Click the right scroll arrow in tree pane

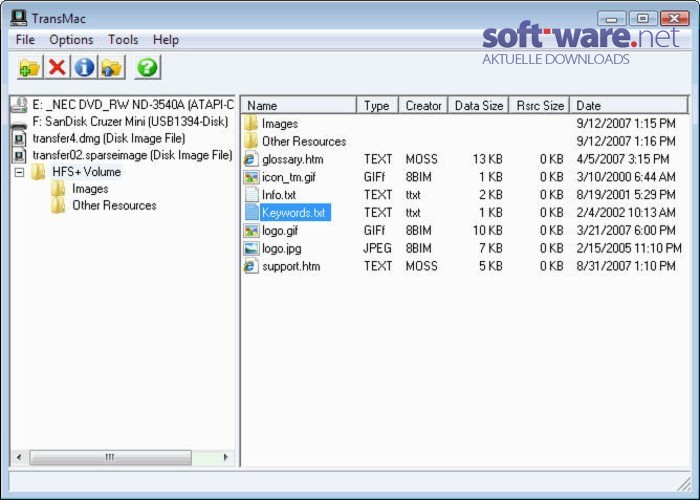click(x=225, y=457)
